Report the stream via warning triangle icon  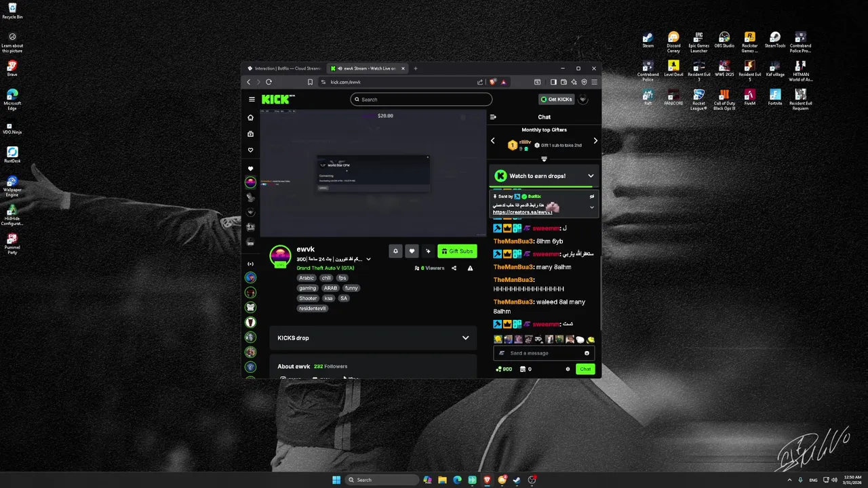click(x=470, y=268)
